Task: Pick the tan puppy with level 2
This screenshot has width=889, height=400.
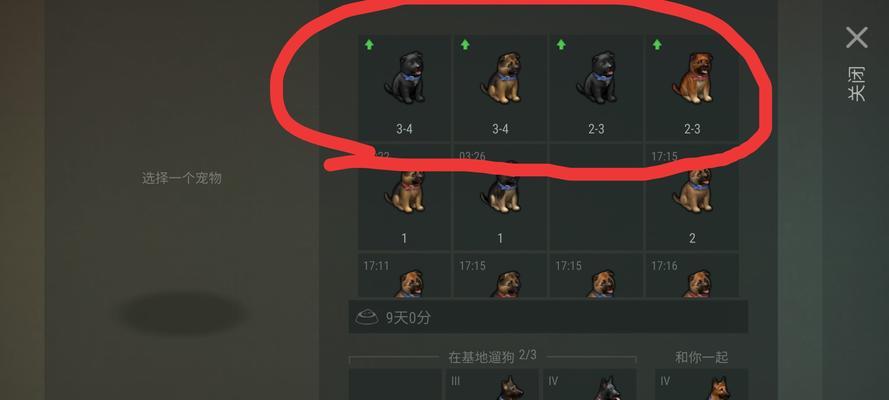Action: click(x=692, y=197)
